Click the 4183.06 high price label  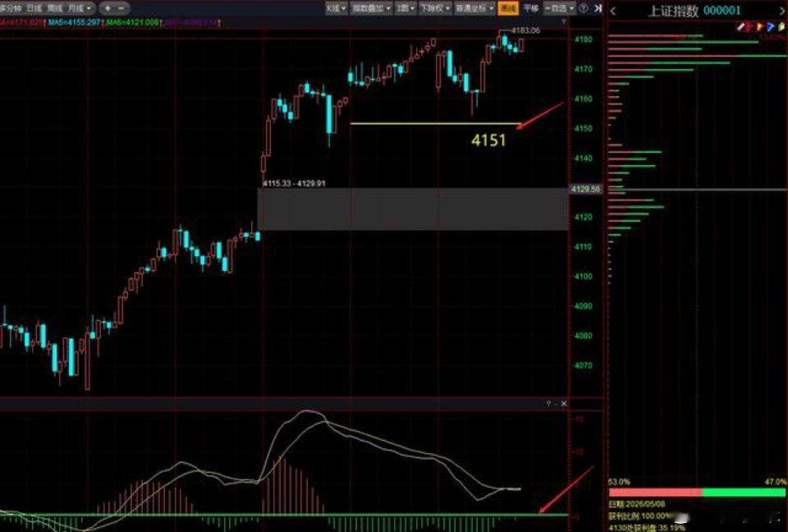pos(525,30)
